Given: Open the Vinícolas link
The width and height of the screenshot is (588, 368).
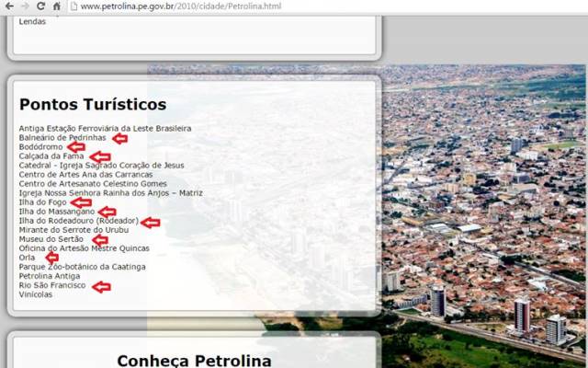Looking at the screenshot, I should [36, 294].
